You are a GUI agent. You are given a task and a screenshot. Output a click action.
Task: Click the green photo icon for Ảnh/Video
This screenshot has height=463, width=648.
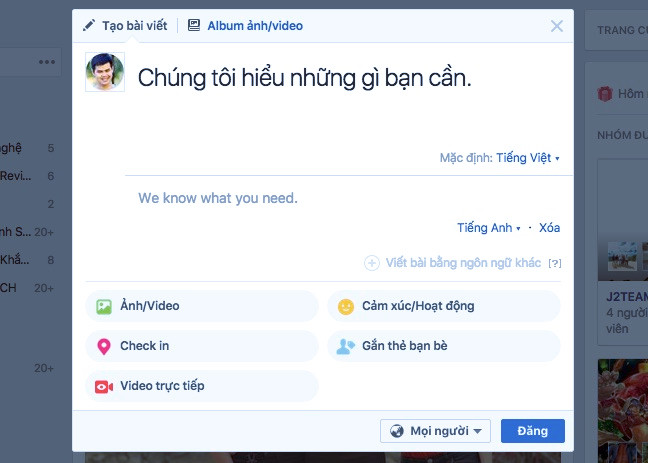point(103,306)
